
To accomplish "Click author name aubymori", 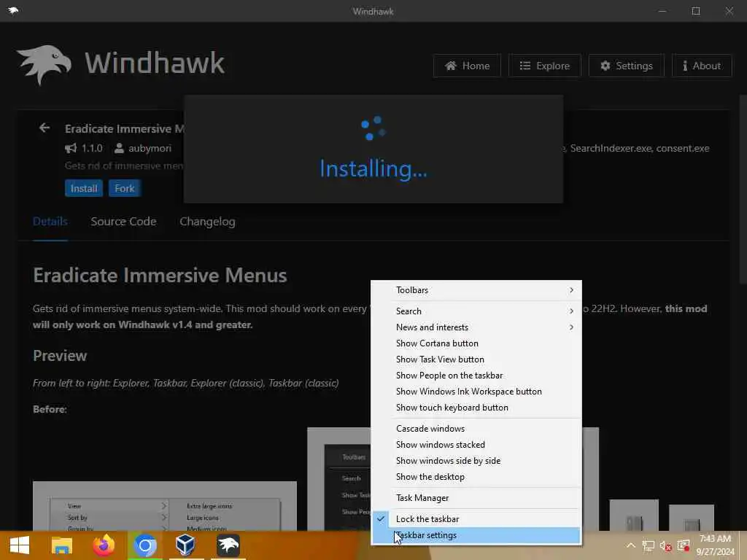I will 150,148.
